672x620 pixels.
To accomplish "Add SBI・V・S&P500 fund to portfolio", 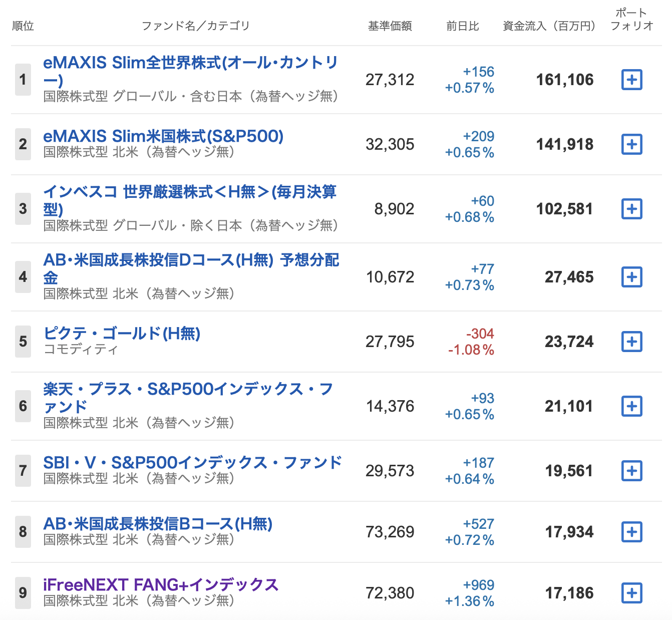I will (631, 471).
